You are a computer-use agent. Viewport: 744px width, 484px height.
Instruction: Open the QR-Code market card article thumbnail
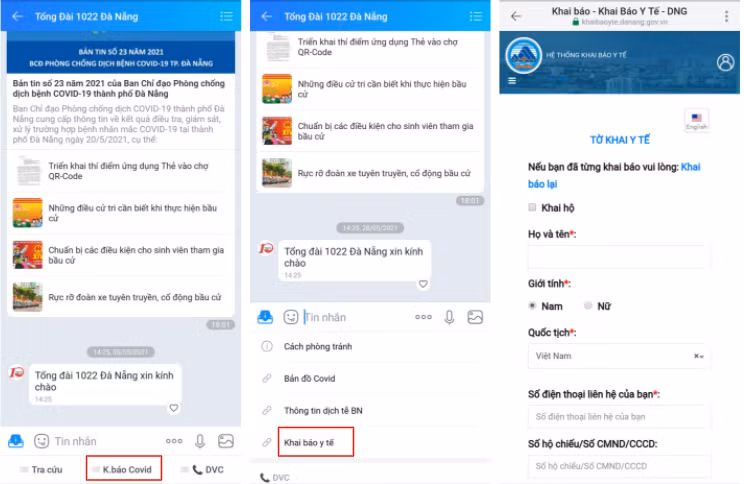(26, 171)
